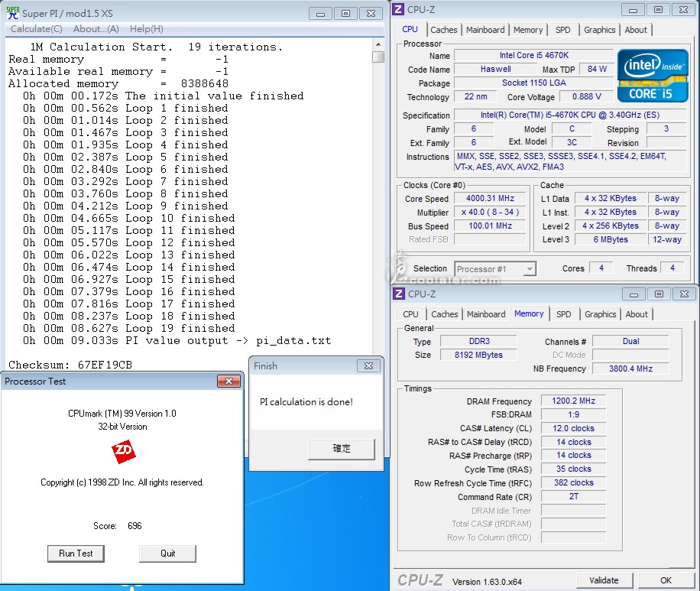Switch to SPD tab in lower CPU-Z window
Viewport: 700px width, 591px height.
[564, 314]
